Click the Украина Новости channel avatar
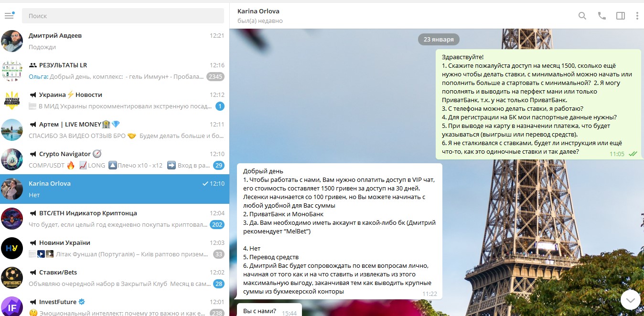This screenshot has height=316, width=644. coord(12,100)
